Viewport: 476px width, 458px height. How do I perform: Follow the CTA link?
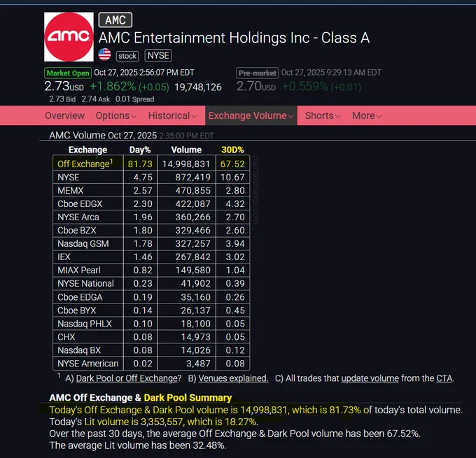coord(444,378)
